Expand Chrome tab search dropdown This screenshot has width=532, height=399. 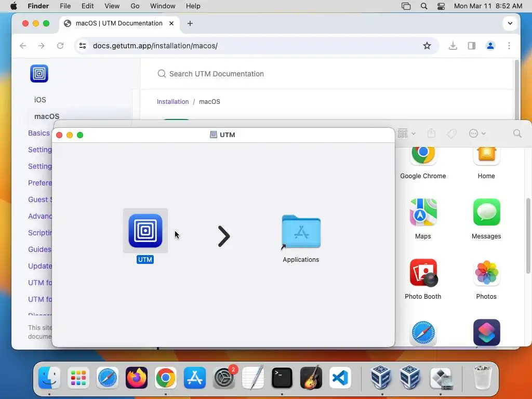pyautogui.click(x=510, y=23)
